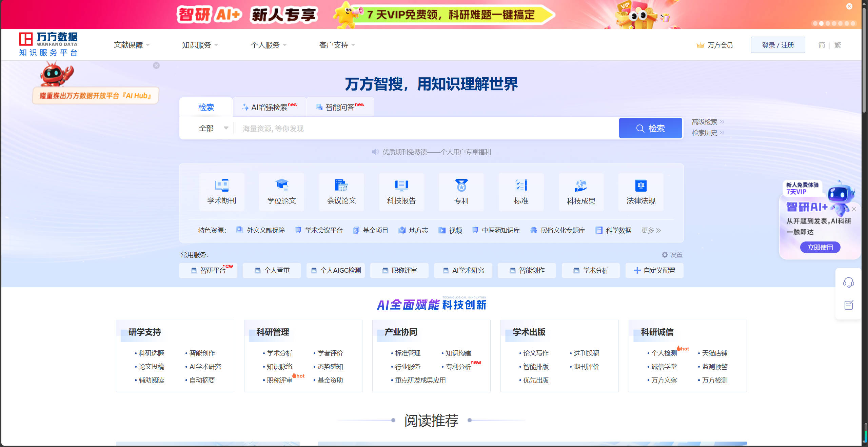
Task: Switch to 智能问答 tab
Action: coord(340,107)
